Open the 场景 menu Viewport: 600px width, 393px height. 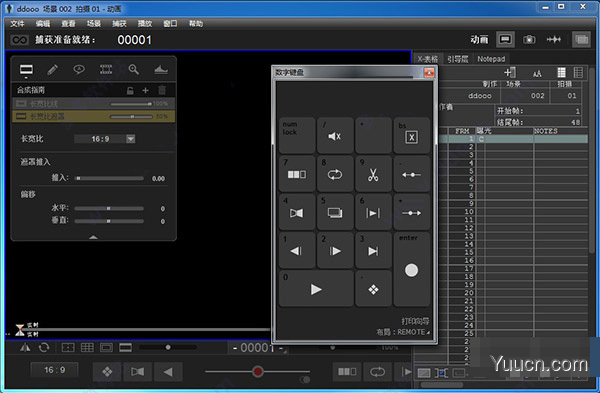(94, 24)
